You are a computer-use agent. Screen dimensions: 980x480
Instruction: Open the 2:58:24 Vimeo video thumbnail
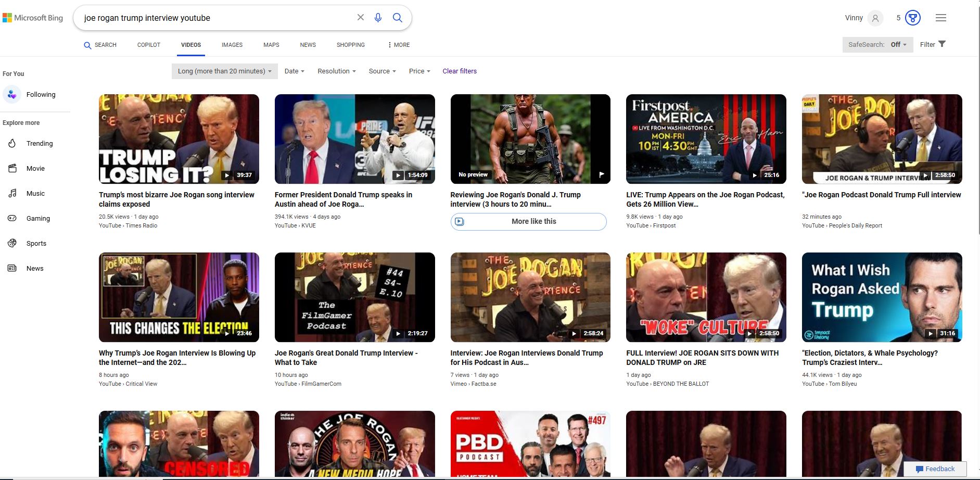530,297
